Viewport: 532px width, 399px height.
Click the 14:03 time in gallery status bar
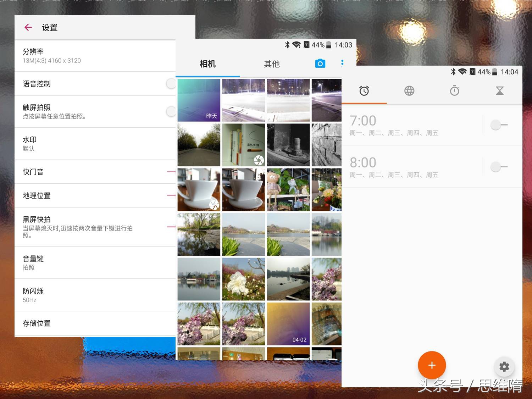pyautogui.click(x=343, y=45)
